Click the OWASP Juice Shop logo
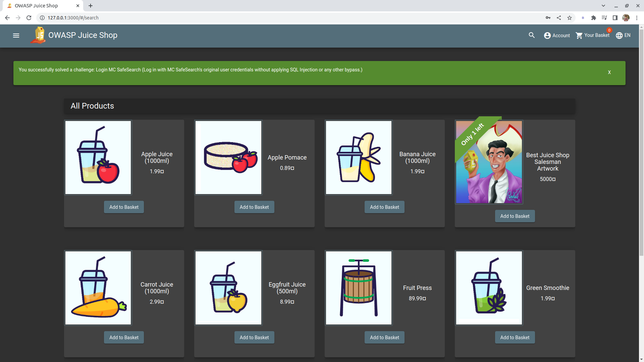 point(38,35)
